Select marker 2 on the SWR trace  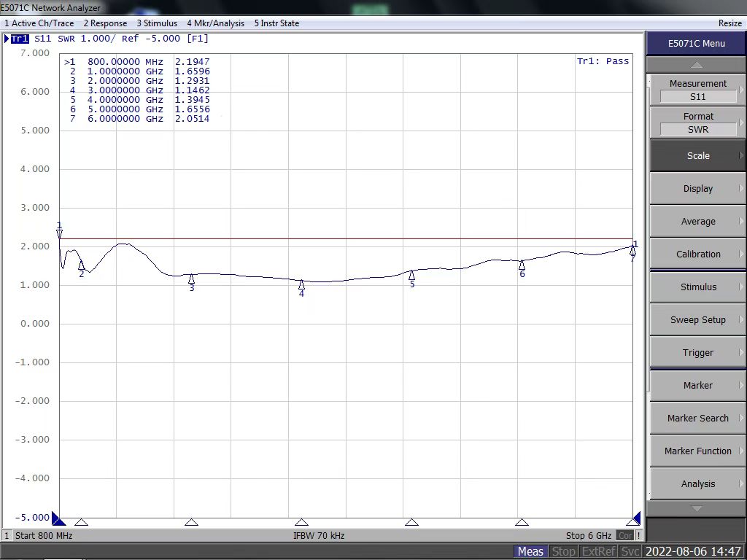pyautogui.click(x=81, y=265)
